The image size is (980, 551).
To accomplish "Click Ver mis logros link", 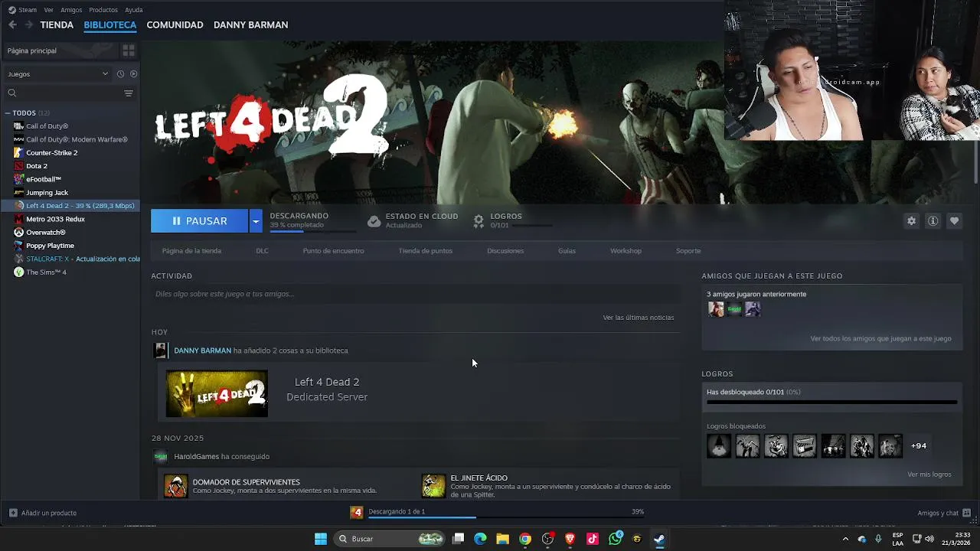I will click(929, 474).
